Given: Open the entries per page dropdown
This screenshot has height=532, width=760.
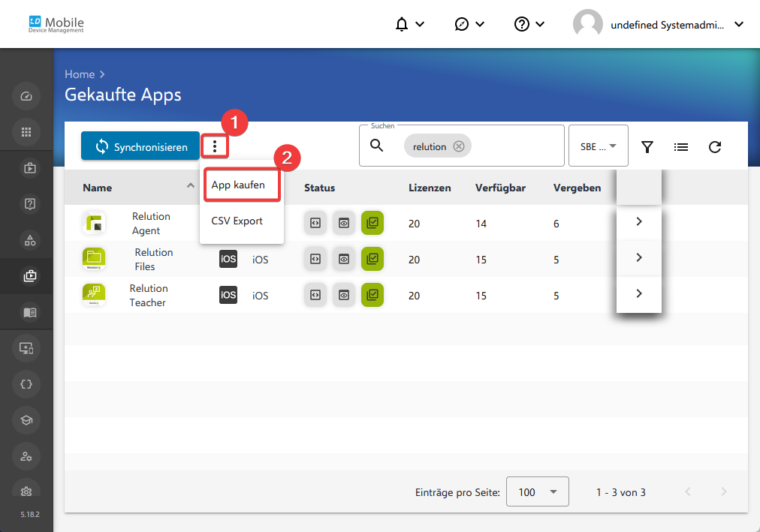Looking at the screenshot, I should point(538,491).
